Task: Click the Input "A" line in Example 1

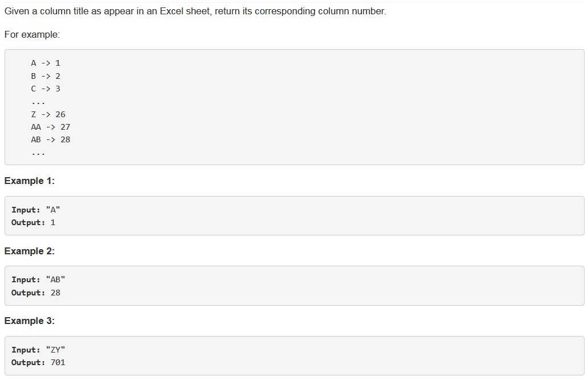Action: 35,210
